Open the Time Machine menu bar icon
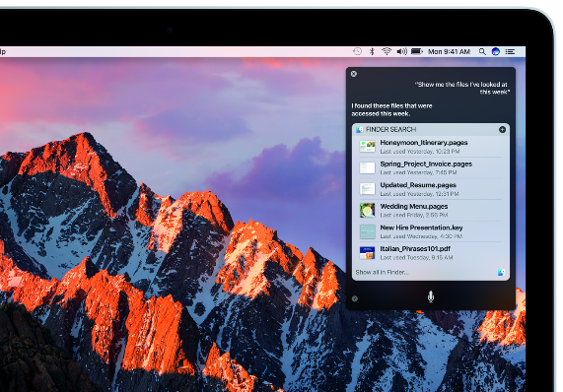The width and height of the screenshot is (563, 392). [357, 51]
